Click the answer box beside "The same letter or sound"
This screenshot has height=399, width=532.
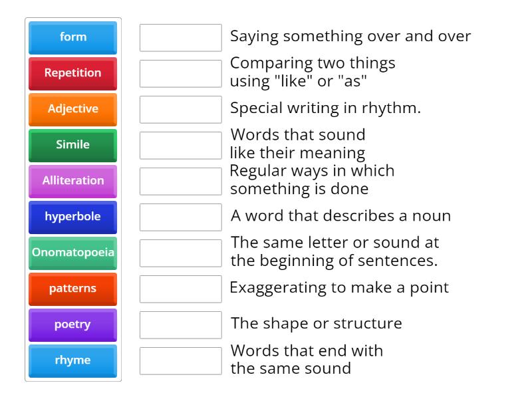(180, 253)
